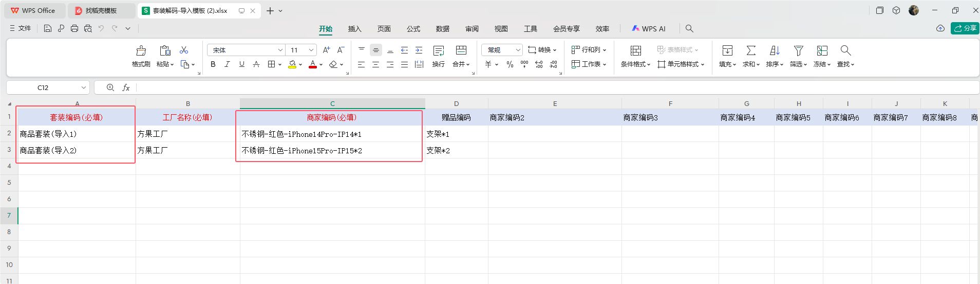Click the formula bar input area
The image size is (980, 284).
coord(557,87)
